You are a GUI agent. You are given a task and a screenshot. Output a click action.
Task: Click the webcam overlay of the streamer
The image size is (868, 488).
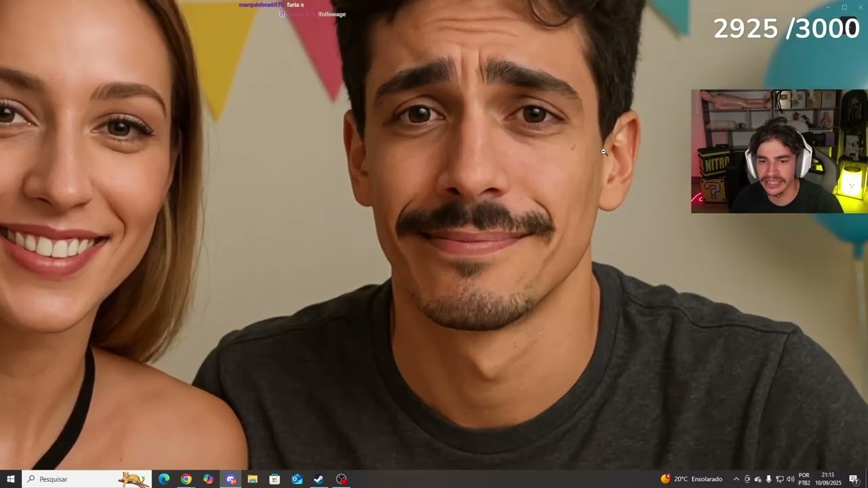[x=779, y=151]
